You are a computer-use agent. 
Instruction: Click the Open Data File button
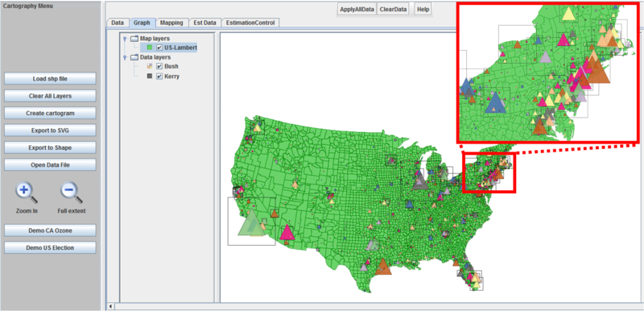pos(50,164)
